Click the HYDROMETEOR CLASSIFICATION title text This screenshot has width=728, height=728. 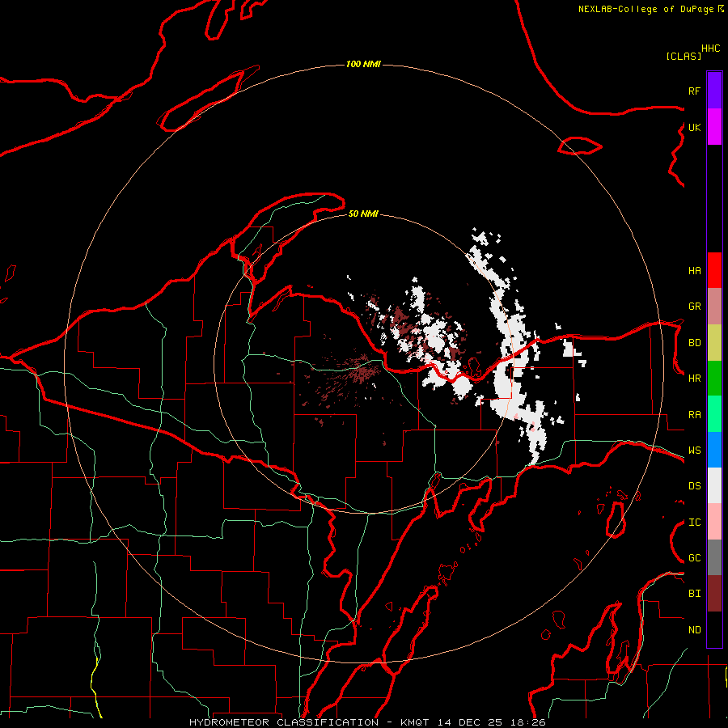click(284, 722)
